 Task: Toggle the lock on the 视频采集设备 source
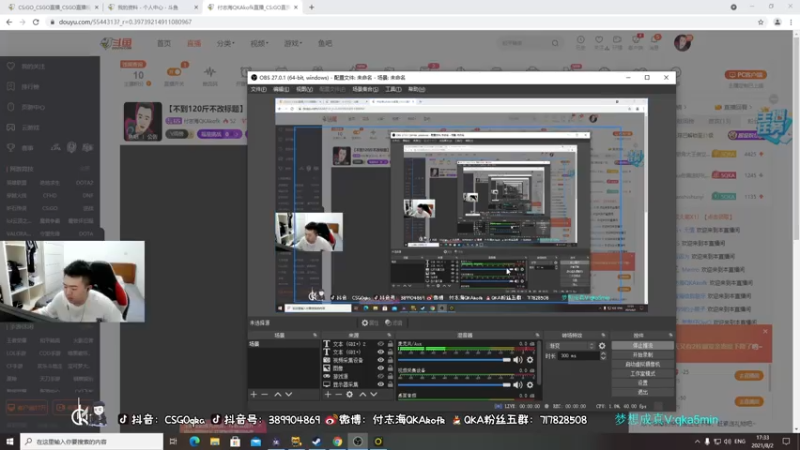[390, 360]
